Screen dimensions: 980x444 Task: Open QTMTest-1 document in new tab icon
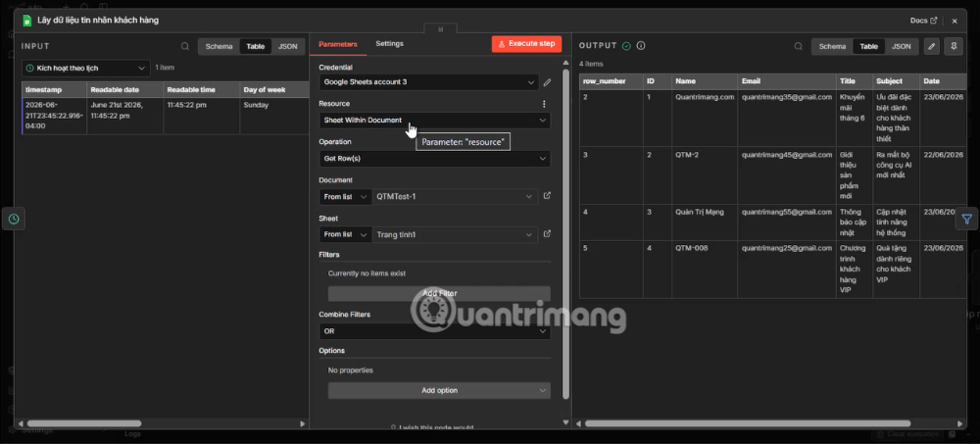(x=547, y=196)
